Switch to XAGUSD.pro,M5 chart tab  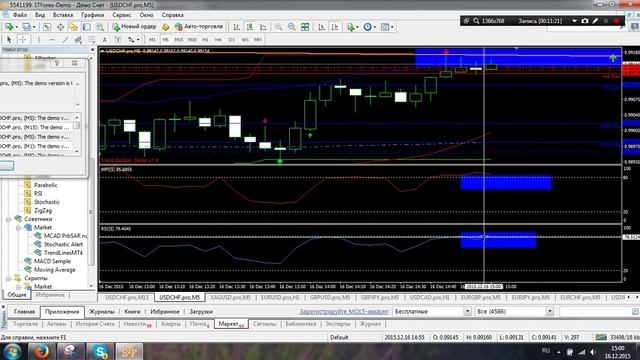pyautogui.click(x=230, y=298)
